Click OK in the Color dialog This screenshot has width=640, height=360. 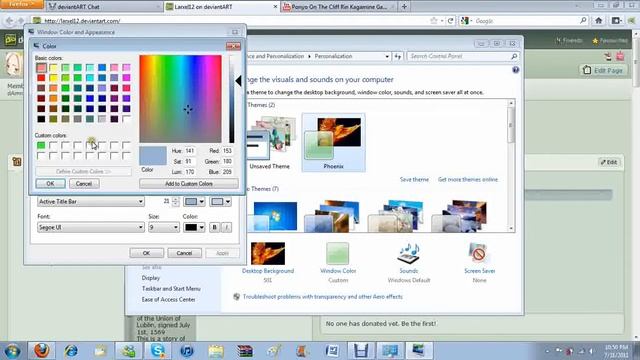(x=50, y=184)
